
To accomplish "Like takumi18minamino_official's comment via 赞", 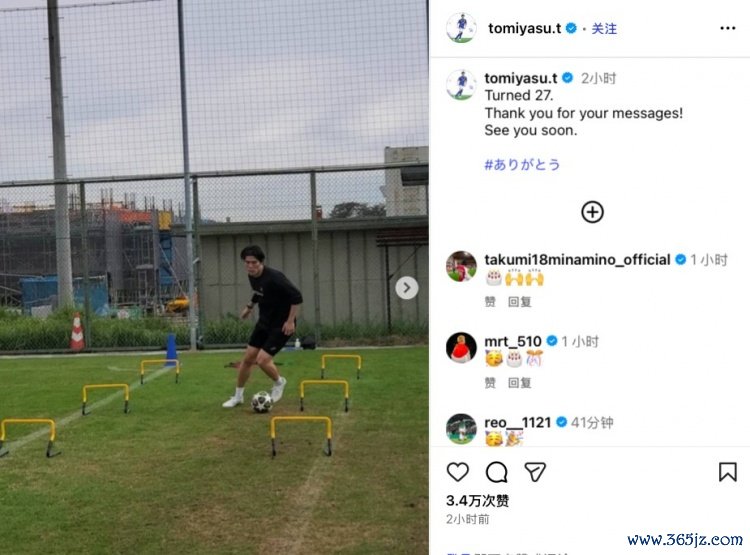I will coord(490,301).
